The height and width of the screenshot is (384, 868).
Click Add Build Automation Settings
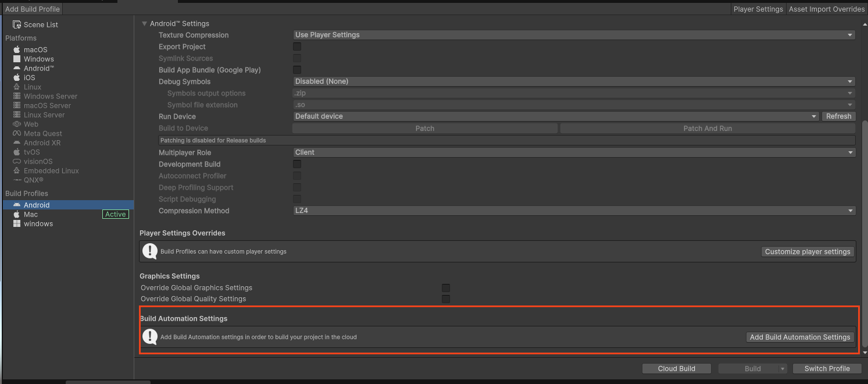800,337
